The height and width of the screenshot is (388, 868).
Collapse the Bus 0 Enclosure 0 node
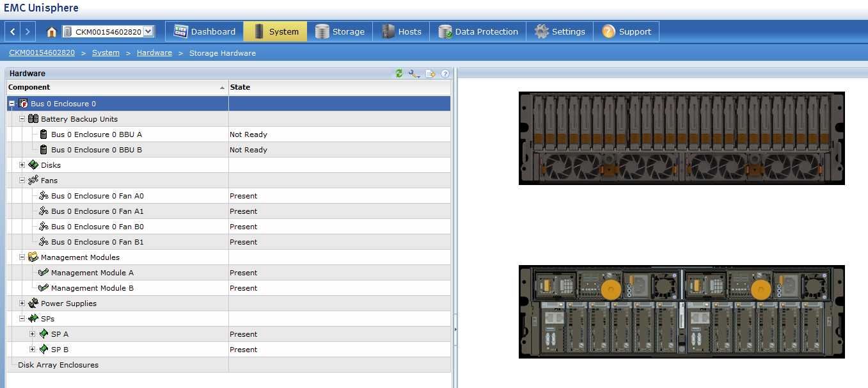(x=12, y=104)
